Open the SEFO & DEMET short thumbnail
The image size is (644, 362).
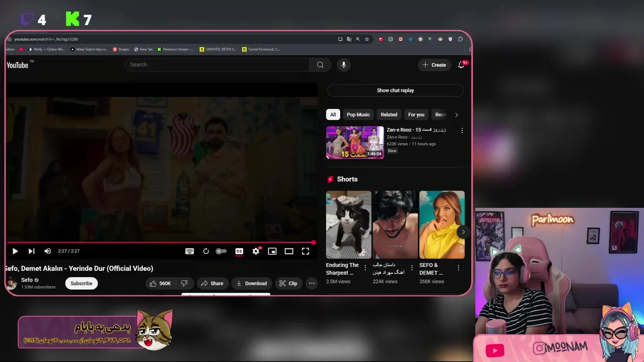[442, 225]
